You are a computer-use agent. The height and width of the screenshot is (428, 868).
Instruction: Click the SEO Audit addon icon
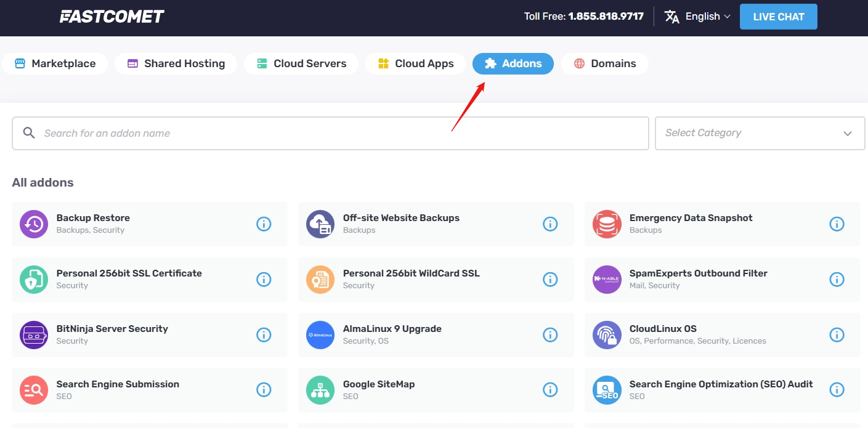[607, 390]
